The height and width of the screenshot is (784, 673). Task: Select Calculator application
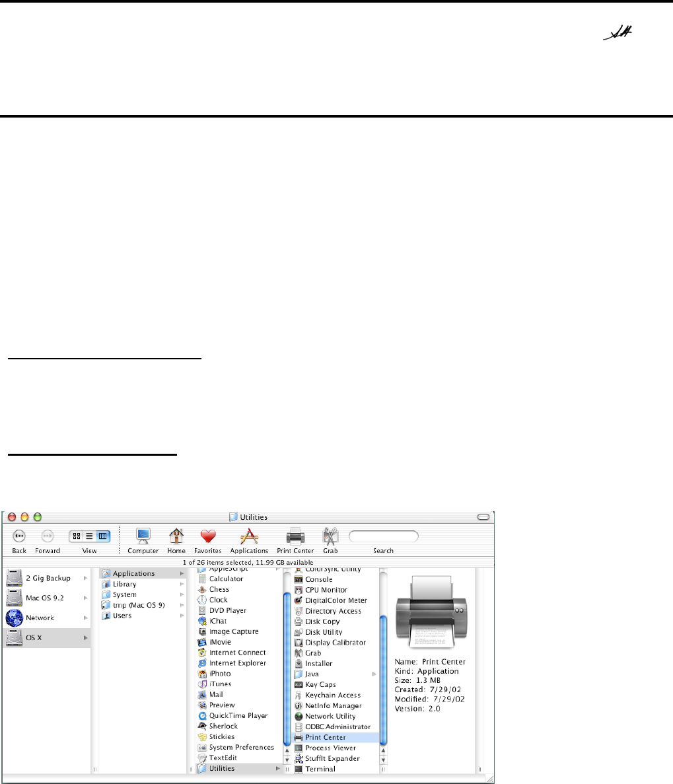239,579
